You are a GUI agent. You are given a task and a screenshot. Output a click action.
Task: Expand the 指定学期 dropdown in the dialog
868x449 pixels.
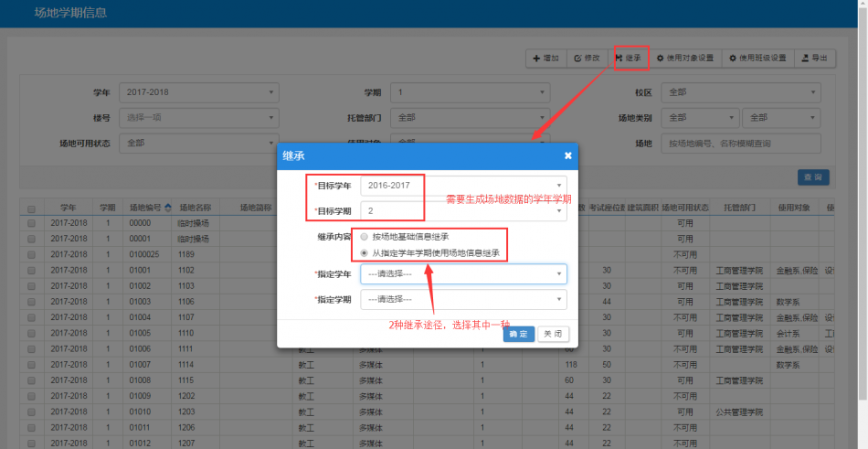coord(463,299)
